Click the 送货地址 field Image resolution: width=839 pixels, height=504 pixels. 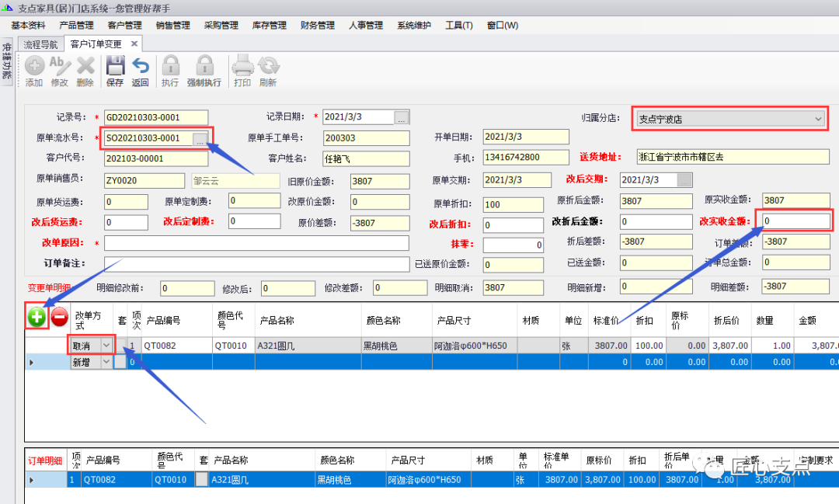click(x=733, y=157)
